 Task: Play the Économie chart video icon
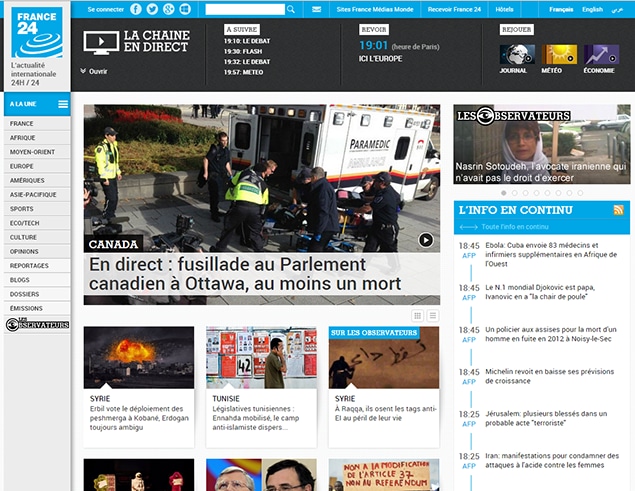click(x=601, y=54)
